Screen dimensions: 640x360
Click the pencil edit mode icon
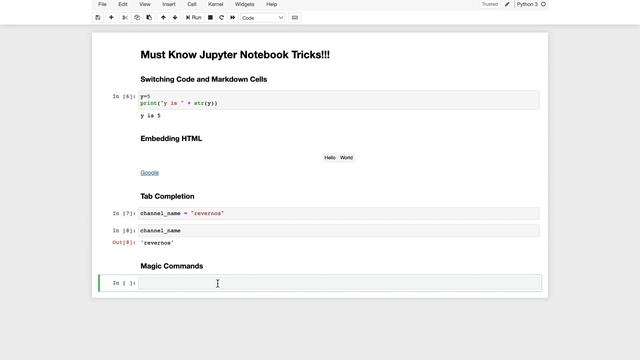(x=507, y=4)
